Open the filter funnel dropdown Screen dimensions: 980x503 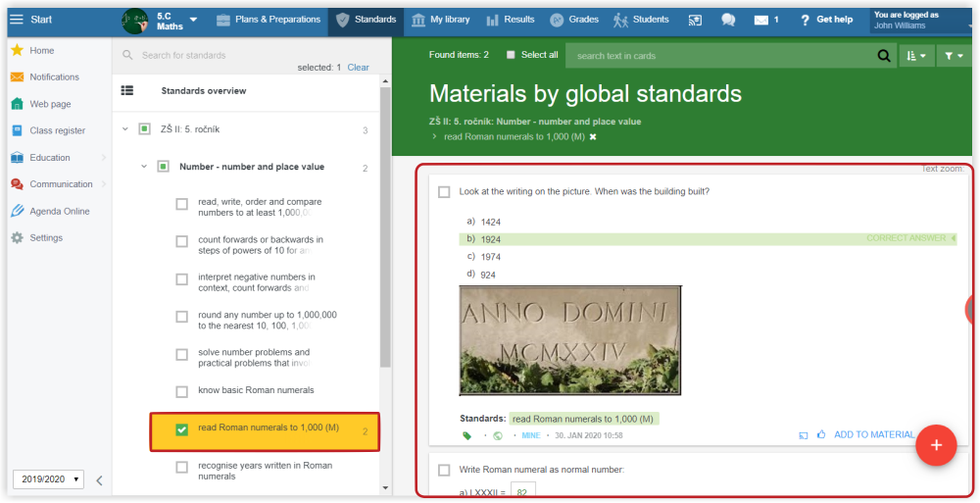click(x=954, y=56)
